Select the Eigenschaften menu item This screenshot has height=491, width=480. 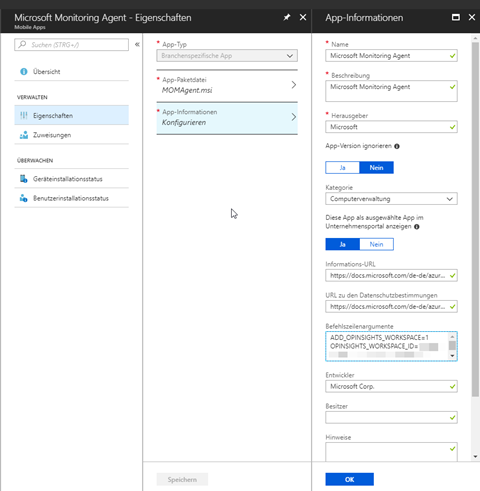tap(71, 115)
